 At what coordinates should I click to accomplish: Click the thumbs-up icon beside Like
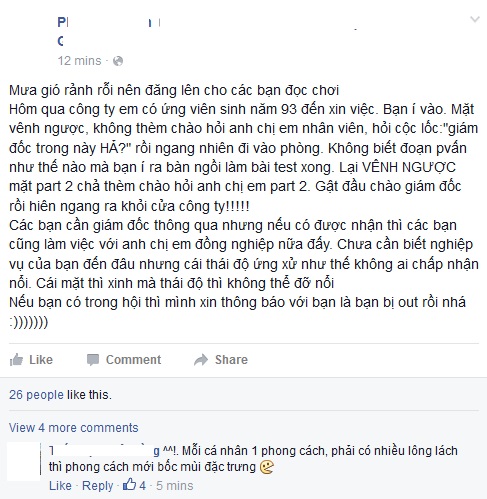tap(16, 360)
